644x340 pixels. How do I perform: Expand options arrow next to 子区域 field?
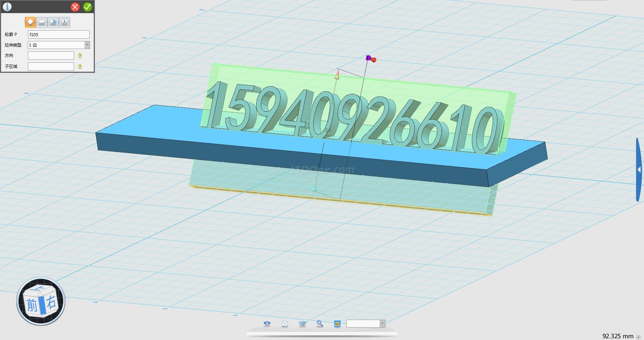(x=80, y=67)
